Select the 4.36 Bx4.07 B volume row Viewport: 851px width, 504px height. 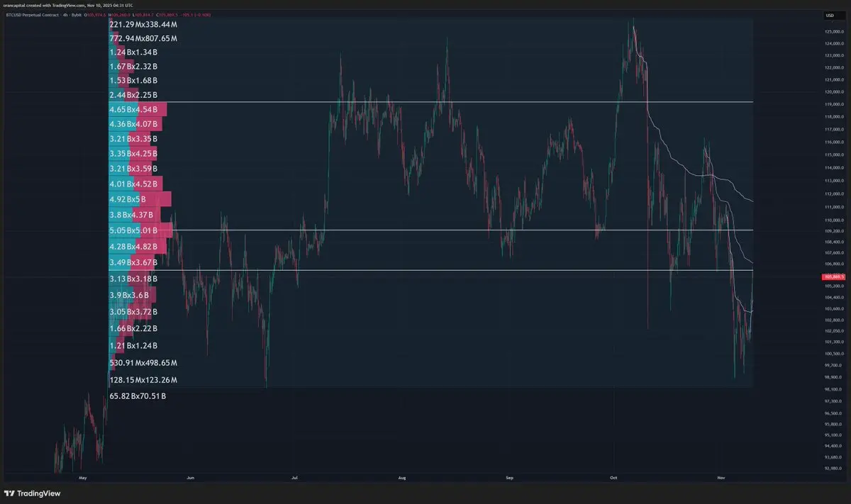click(134, 124)
